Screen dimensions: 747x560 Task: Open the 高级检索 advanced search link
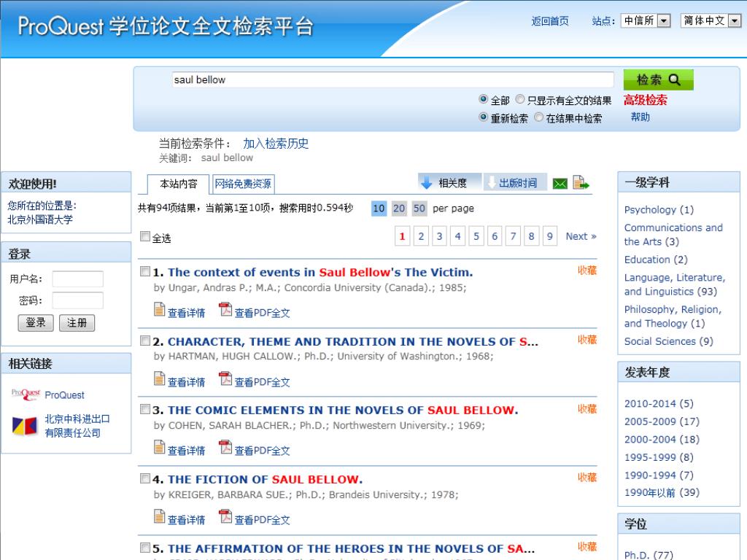pos(645,100)
